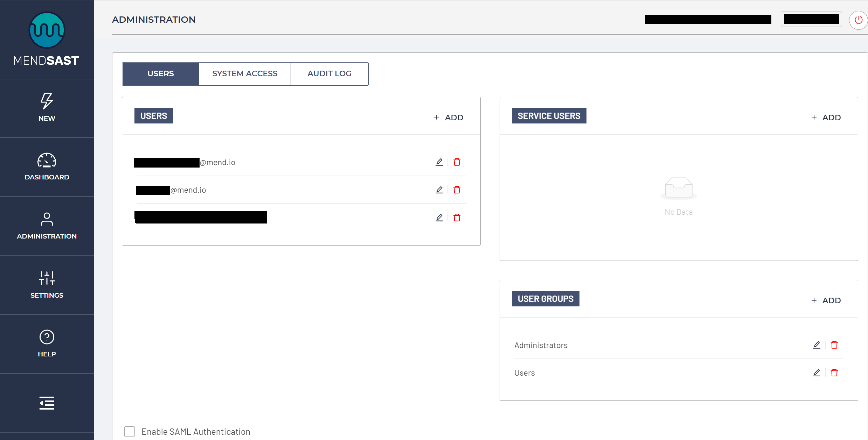Open the Help question mark icon
The width and height of the screenshot is (868, 440).
pos(47,337)
